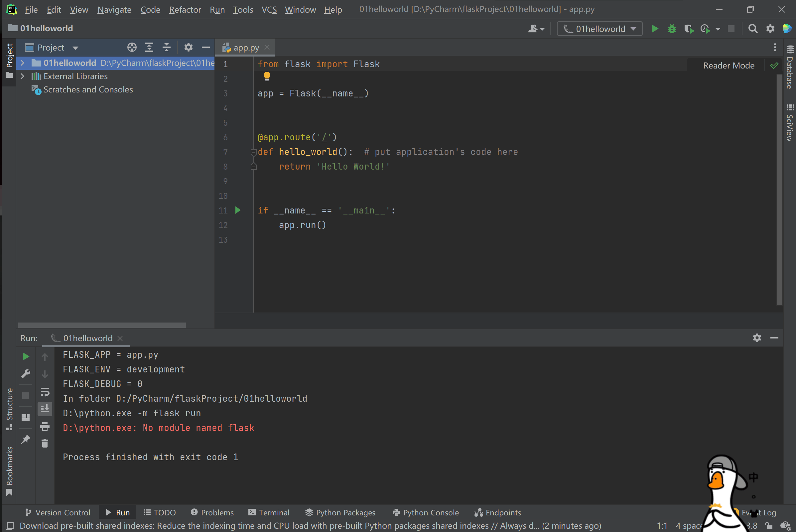Expand External Libraries tree node
Screen dimensions: 796x532
pyautogui.click(x=22, y=76)
